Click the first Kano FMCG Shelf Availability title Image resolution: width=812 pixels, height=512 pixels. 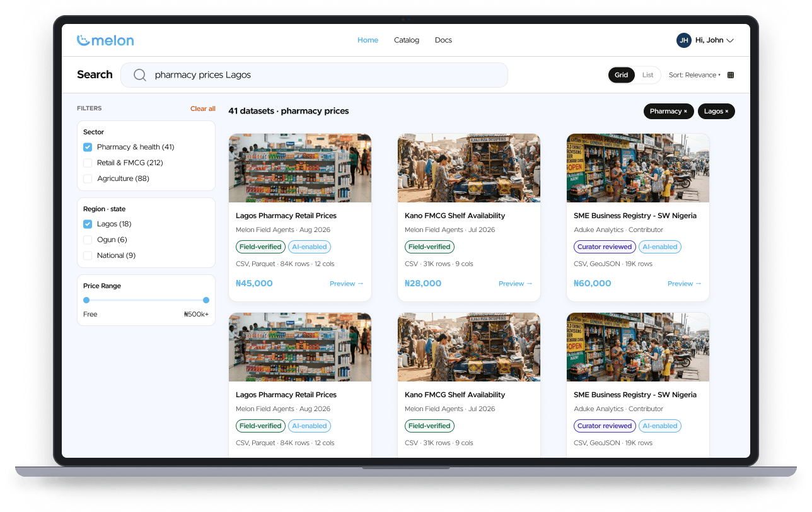tap(455, 216)
